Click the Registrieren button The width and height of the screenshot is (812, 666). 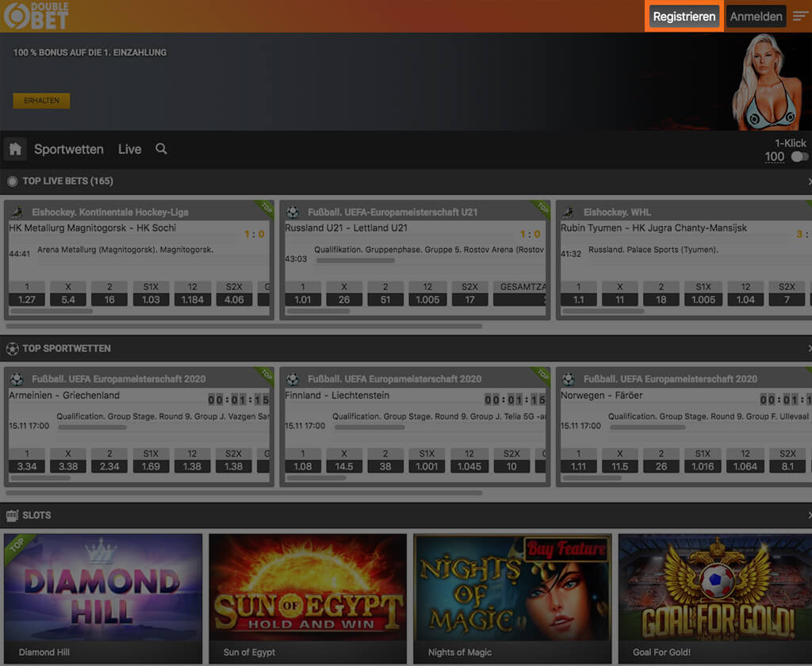pyautogui.click(x=684, y=17)
